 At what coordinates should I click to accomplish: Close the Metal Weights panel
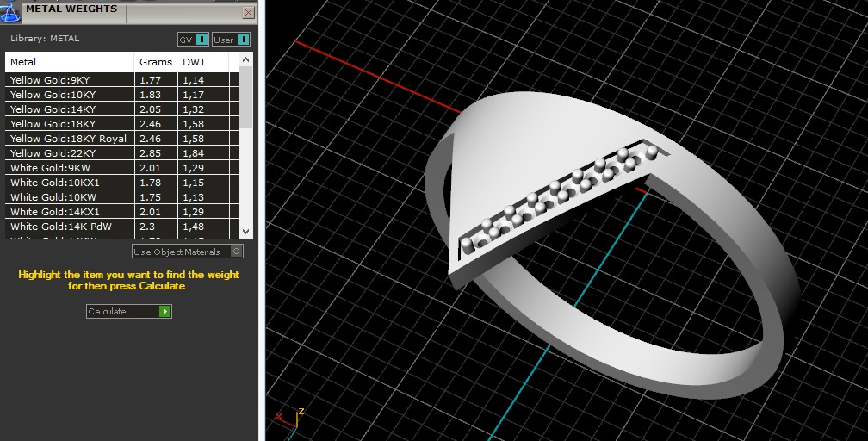tap(249, 13)
